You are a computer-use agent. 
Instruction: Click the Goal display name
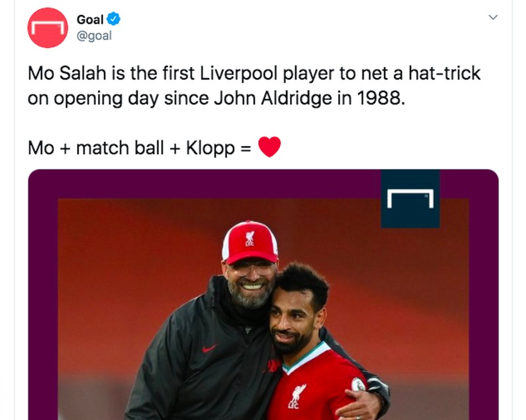pos(92,19)
